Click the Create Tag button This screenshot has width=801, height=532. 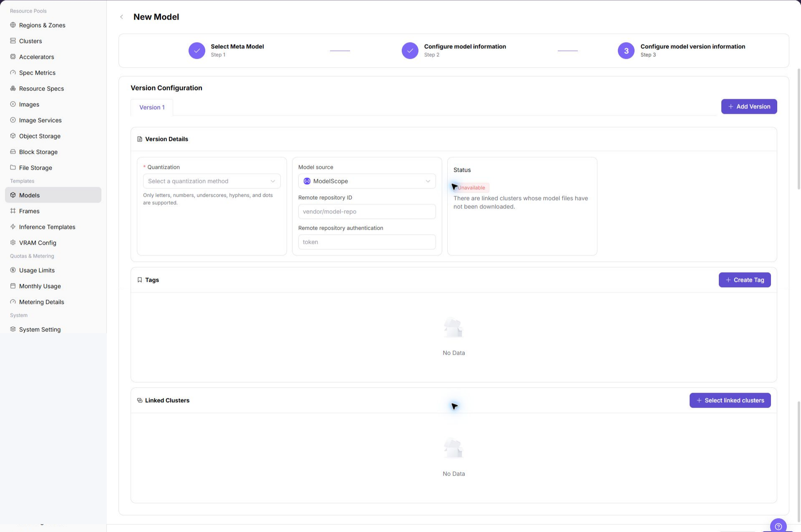pyautogui.click(x=745, y=280)
